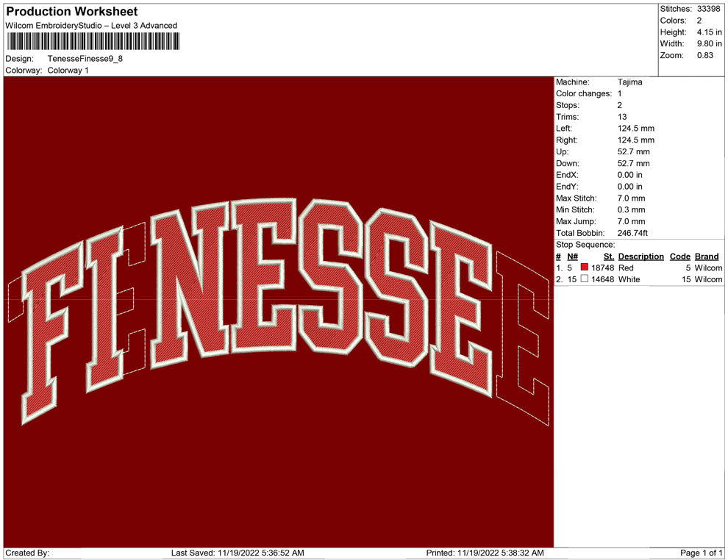Select the Colorway 1 value

[x=68, y=70]
